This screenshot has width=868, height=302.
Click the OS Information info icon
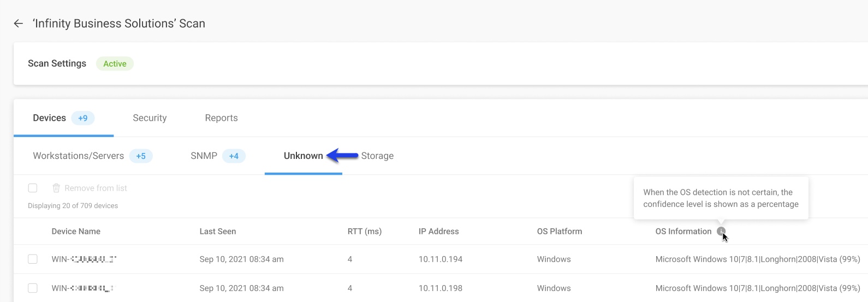[x=721, y=232]
